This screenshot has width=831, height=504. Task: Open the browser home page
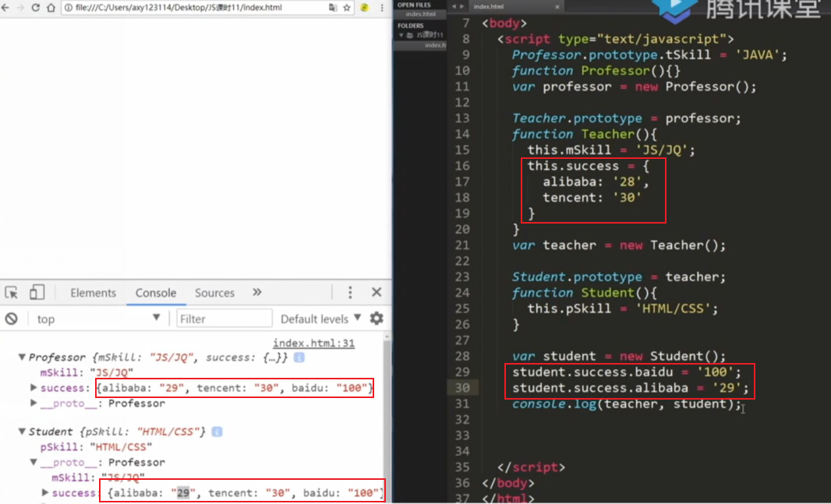click(x=51, y=8)
